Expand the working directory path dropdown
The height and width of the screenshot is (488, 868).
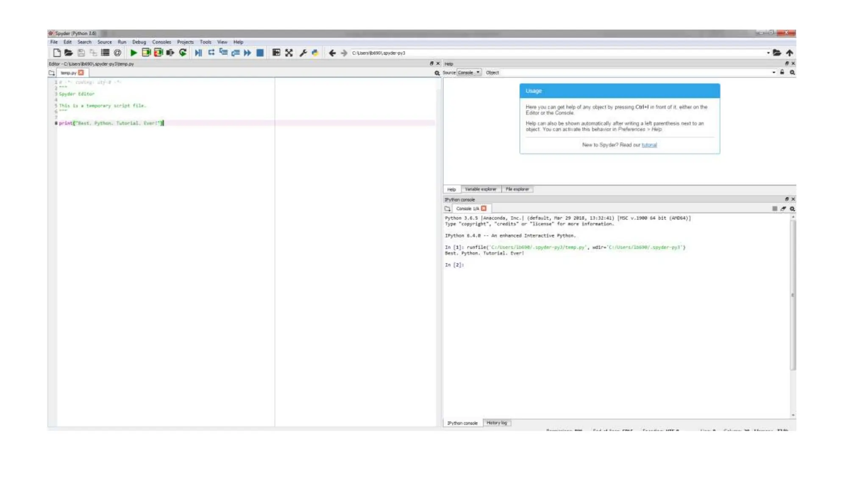[x=768, y=53]
